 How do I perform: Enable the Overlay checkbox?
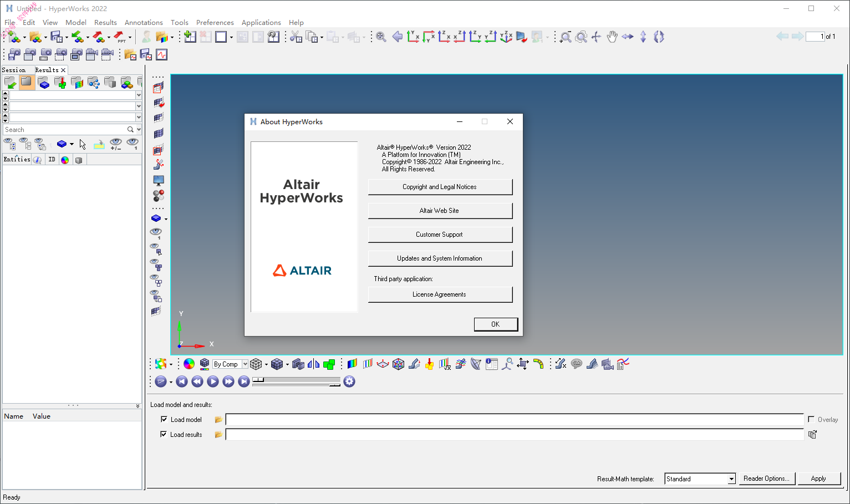(x=811, y=419)
